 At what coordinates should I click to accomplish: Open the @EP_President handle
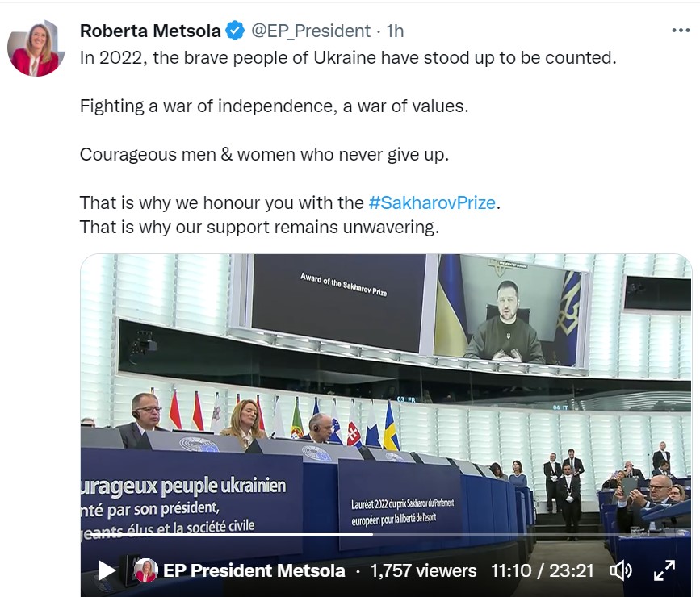tap(311, 31)
